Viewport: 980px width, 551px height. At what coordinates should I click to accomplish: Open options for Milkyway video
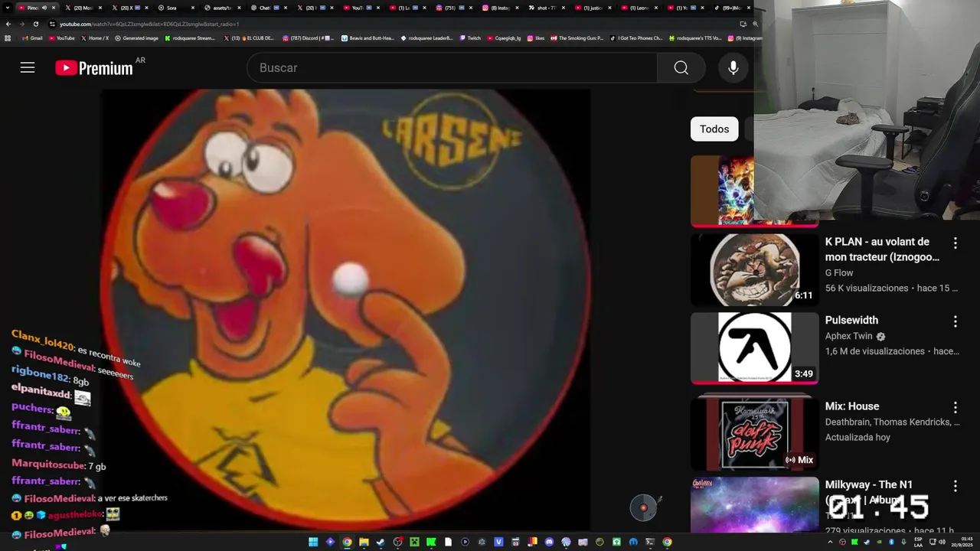pos(955,486)
